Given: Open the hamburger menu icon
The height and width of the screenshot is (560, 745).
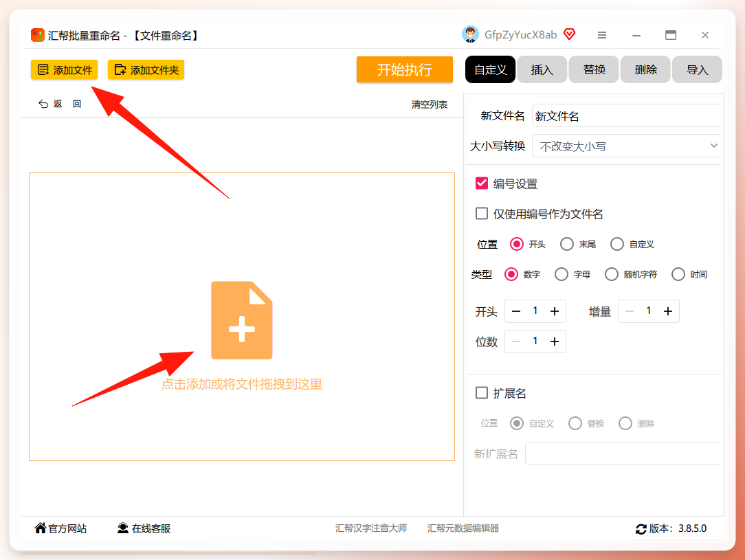Looking at the screenshot, I should coord(602,35).
